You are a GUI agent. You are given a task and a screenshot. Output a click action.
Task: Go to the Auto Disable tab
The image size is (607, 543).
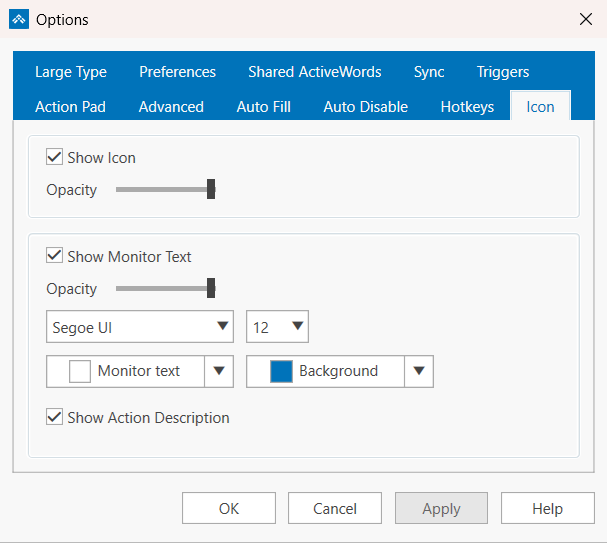point(366,107)
